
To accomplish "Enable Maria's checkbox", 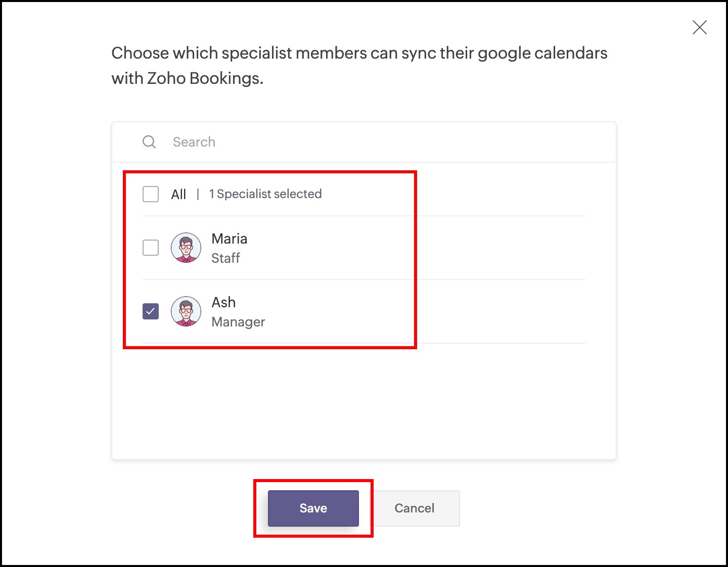I will 151,248.
